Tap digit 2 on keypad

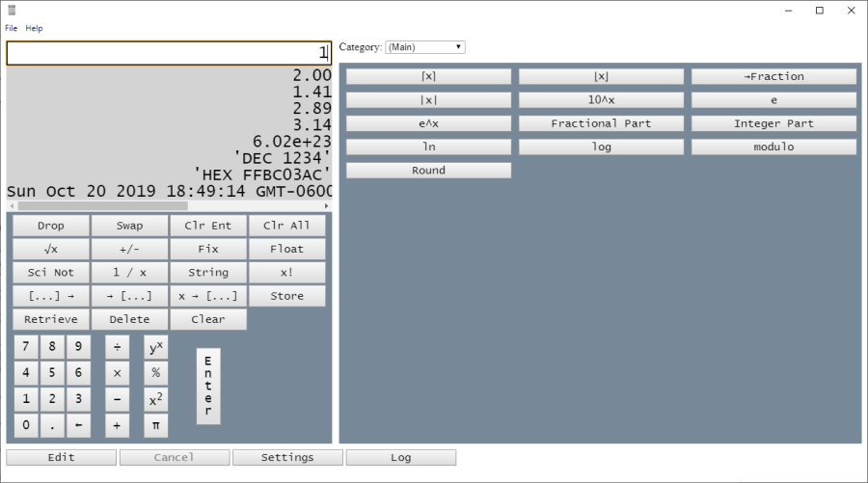point(52,399)
